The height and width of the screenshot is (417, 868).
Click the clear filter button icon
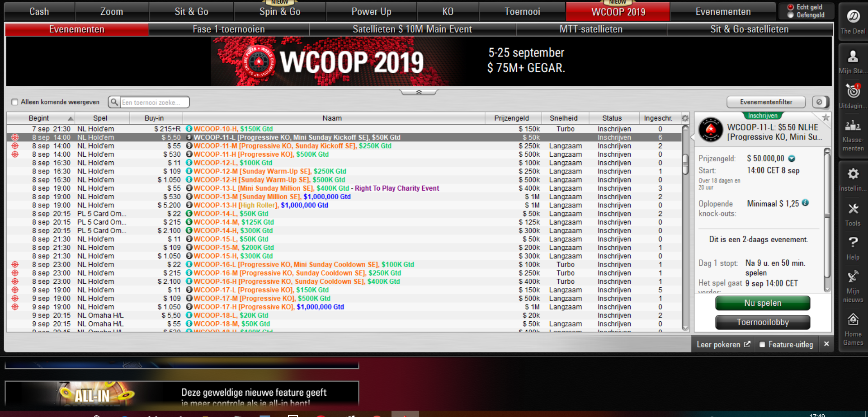tap(820, 102)
